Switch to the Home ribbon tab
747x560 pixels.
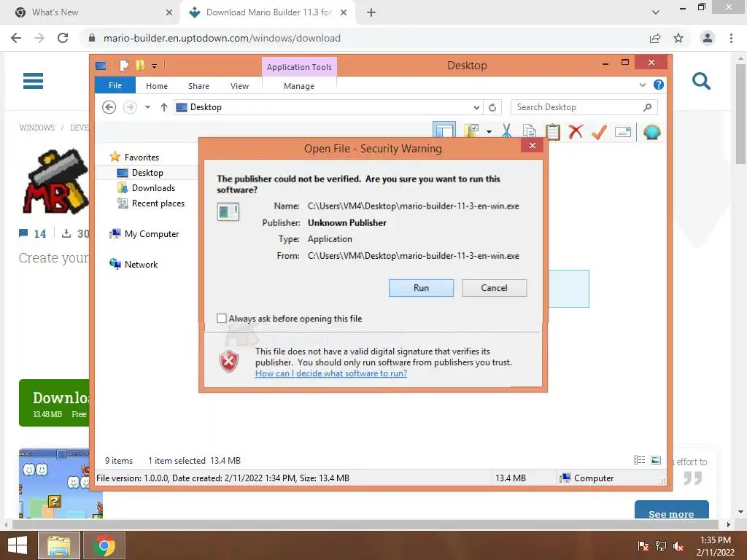(x=157, y=86)
